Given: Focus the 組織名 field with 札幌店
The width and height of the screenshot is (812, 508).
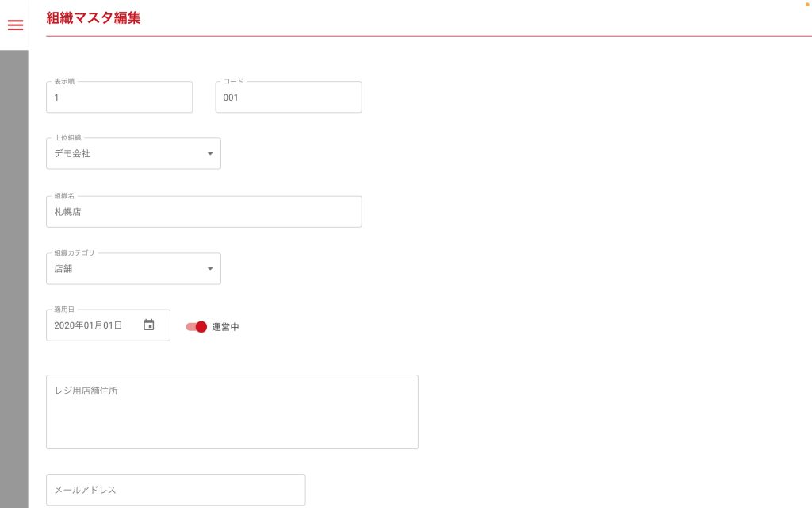Looking at the screenshot, I should pos(204,213).
